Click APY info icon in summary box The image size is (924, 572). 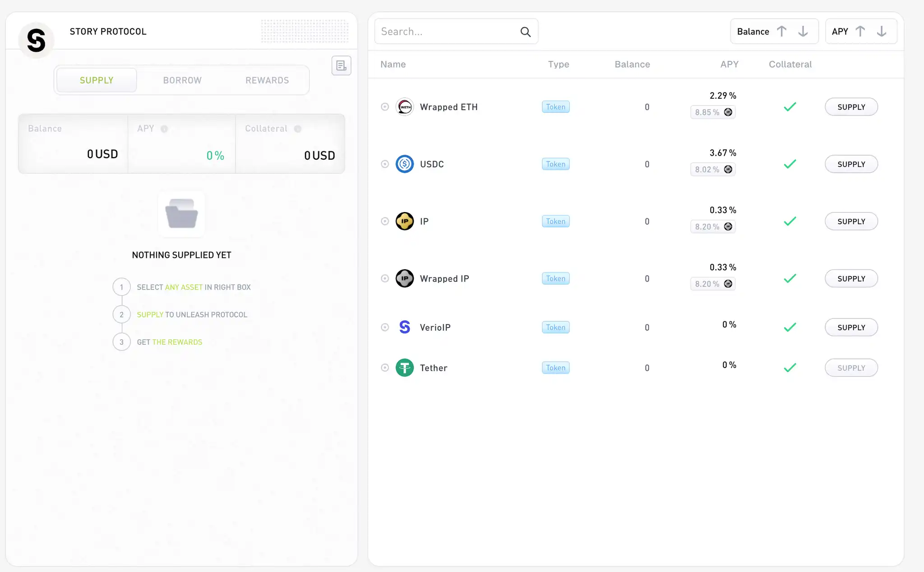(x=164, y=129)
